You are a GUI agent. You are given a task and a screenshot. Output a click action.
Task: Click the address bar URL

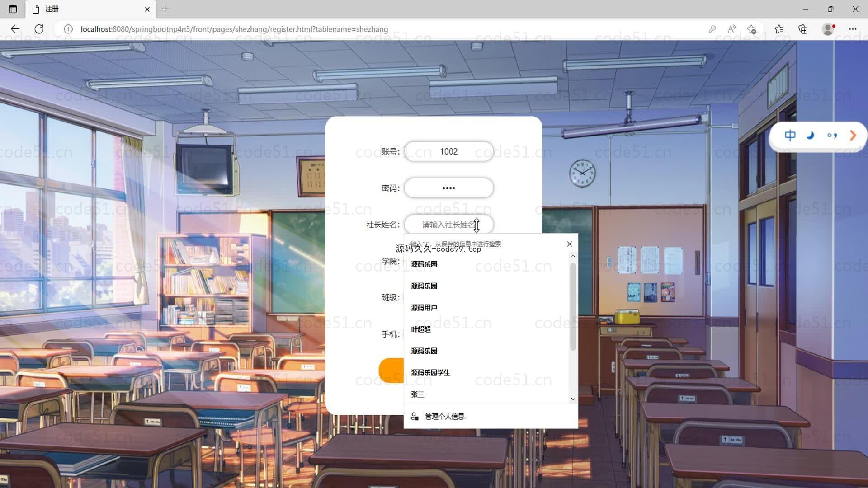tap(234, 29)
